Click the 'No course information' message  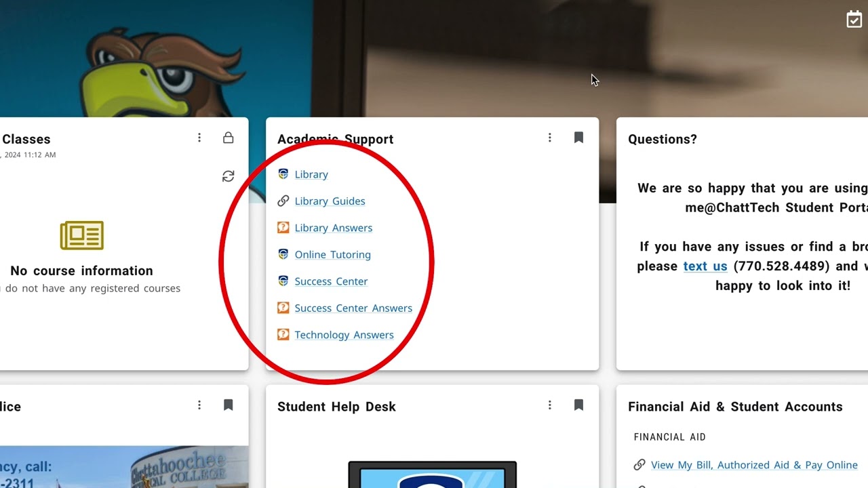click(81, 271)
